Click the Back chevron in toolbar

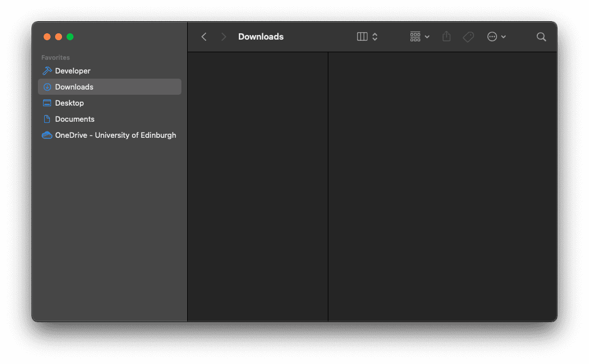tap(204, 37)
